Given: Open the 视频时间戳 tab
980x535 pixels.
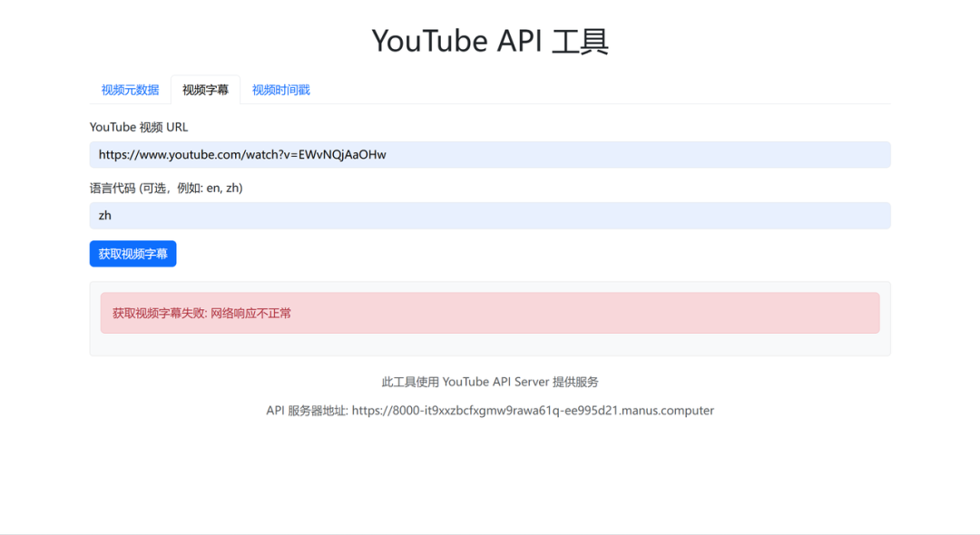Looking at the screenshot, I should 280,90.
